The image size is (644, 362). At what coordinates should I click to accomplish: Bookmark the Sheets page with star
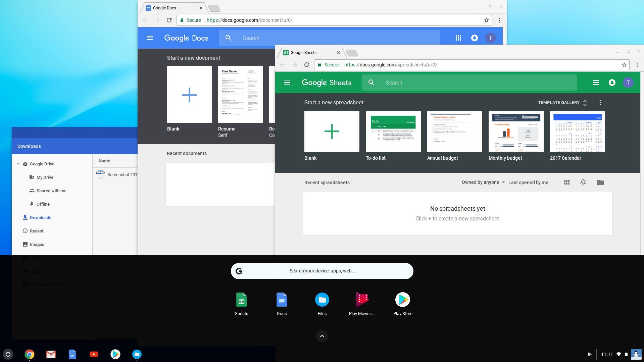coord(624,65)
